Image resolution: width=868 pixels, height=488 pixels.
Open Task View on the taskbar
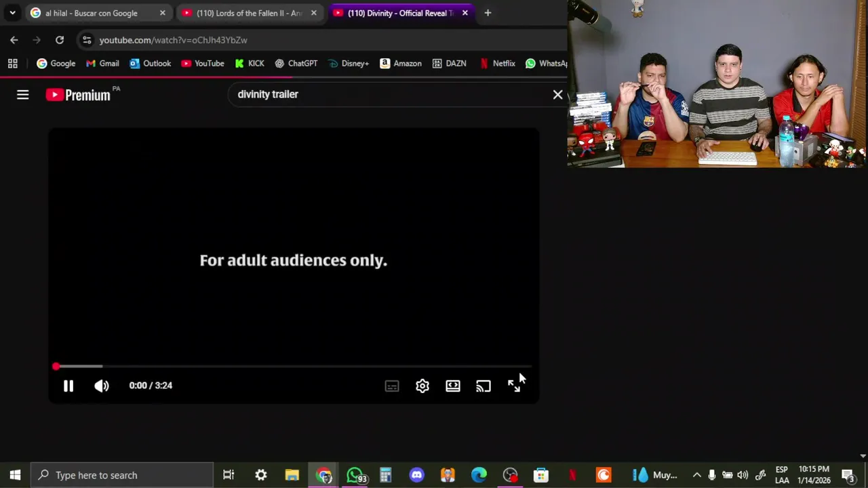pyautogui.click(x=229, y=475)
